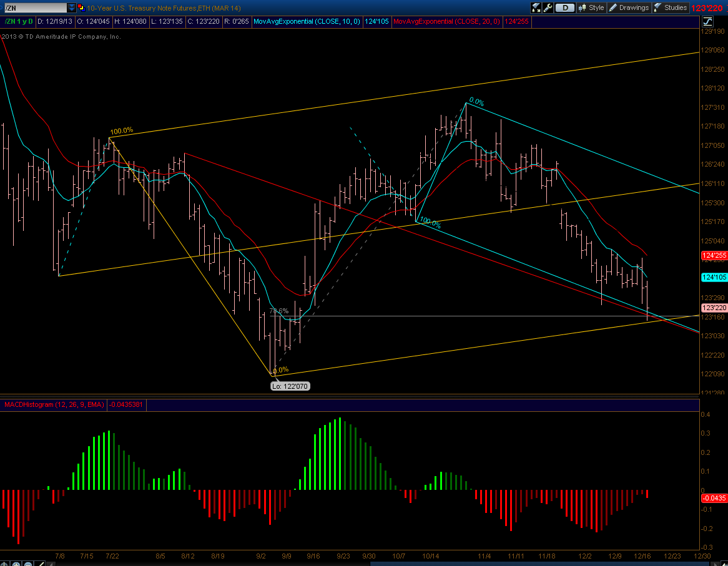This screenshot has width=728, height=566.
Task: Click the pencil icon beside Drawings
Action: pos(613,7)
